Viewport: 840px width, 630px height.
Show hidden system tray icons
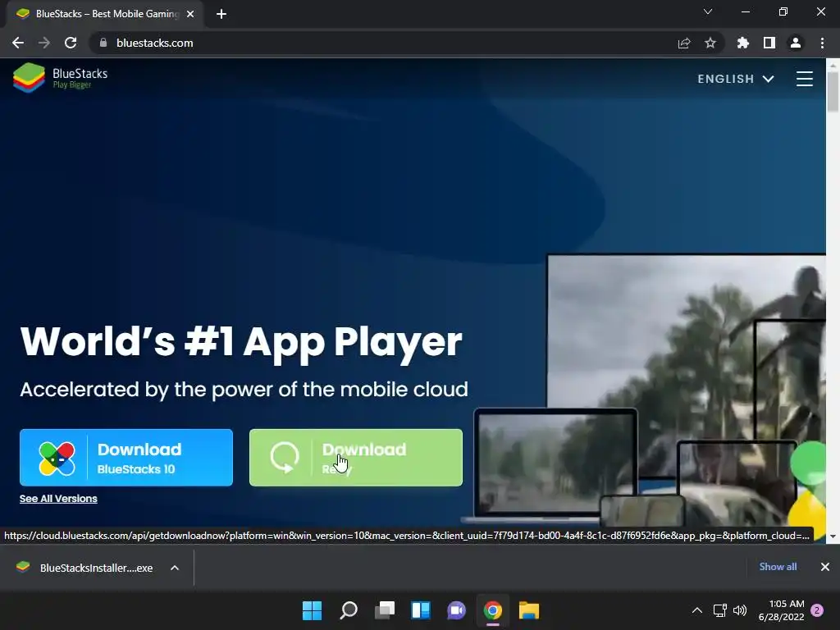point(697,610)
